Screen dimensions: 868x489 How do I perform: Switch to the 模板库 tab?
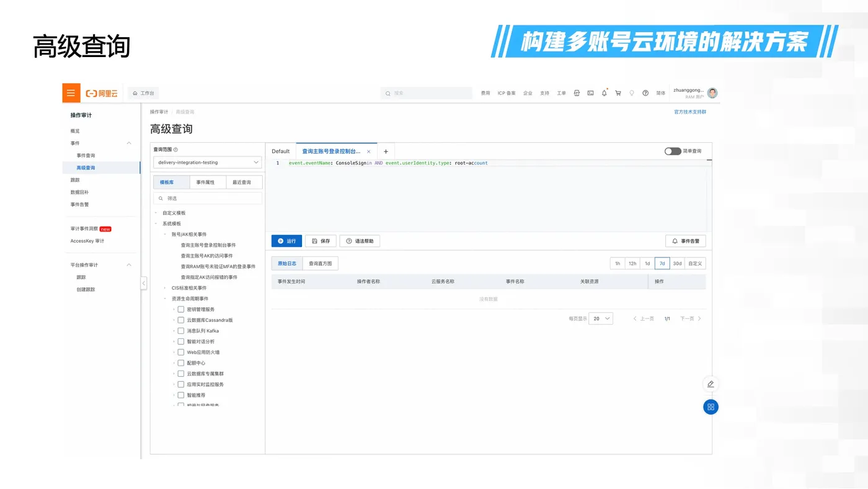(x=171, y=182)
